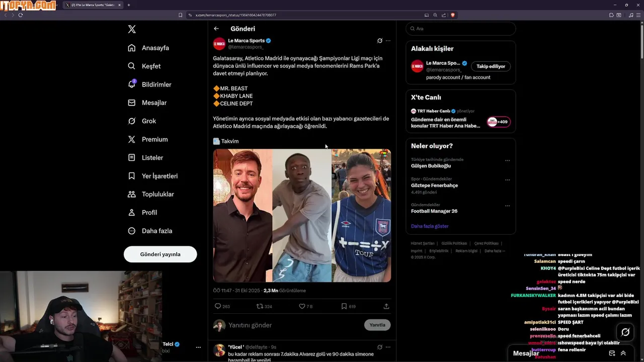Open options for Football Manager 26 trend
Viewport: 644px width, 362px height.
click(x=507, y=206)
